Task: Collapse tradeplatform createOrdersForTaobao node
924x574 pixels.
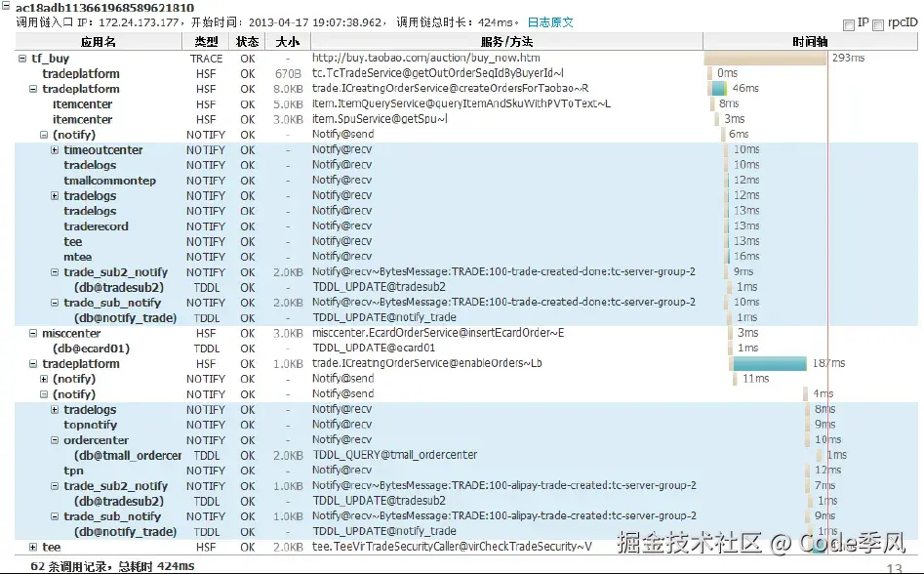Action: [x=33, y=89]
